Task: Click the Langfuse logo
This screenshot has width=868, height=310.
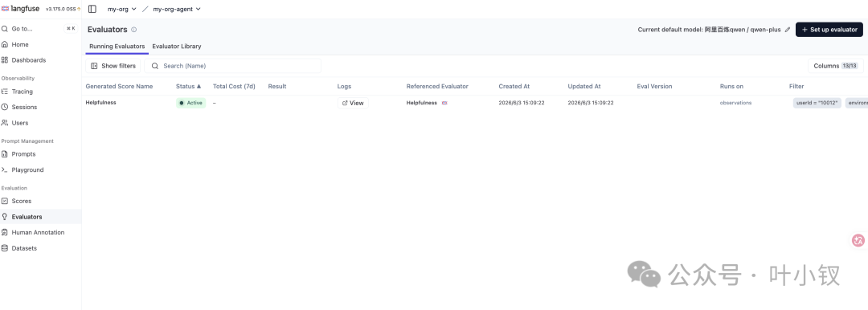Action: [21, 9]
